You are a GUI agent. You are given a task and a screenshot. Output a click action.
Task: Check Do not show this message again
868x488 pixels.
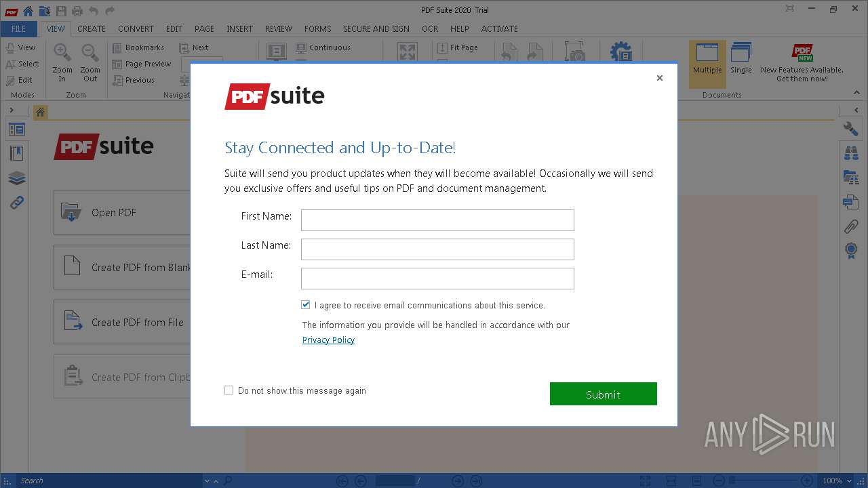(x=229, y=390)
